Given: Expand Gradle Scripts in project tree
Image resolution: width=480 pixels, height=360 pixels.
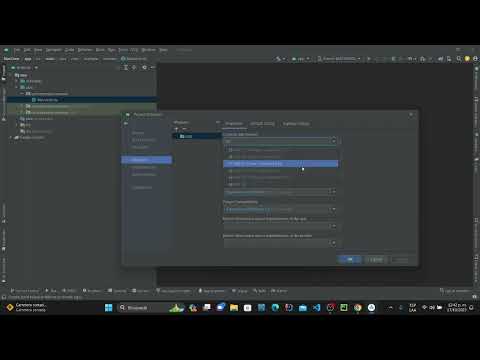Looking at the screenshot, I should (11, 137).
